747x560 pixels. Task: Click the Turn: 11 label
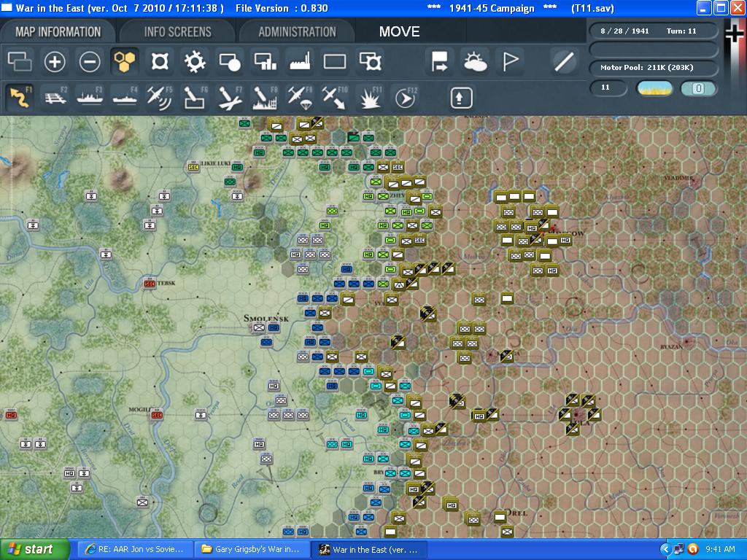[x=681, y=31]
